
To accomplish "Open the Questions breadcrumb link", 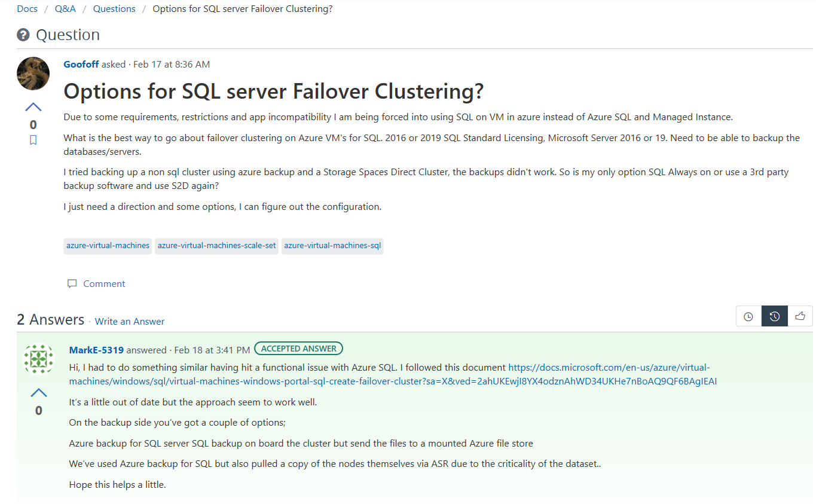I will tap(114, 9).
